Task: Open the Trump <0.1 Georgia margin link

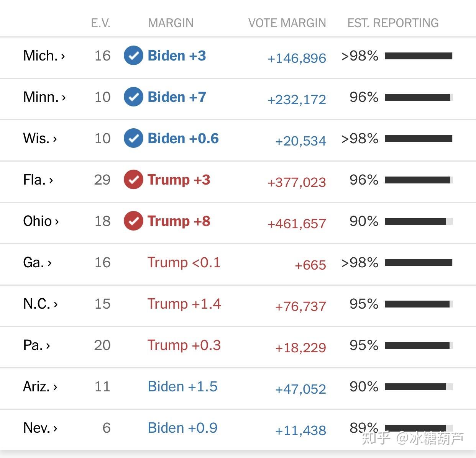Action: pos(184,262)
